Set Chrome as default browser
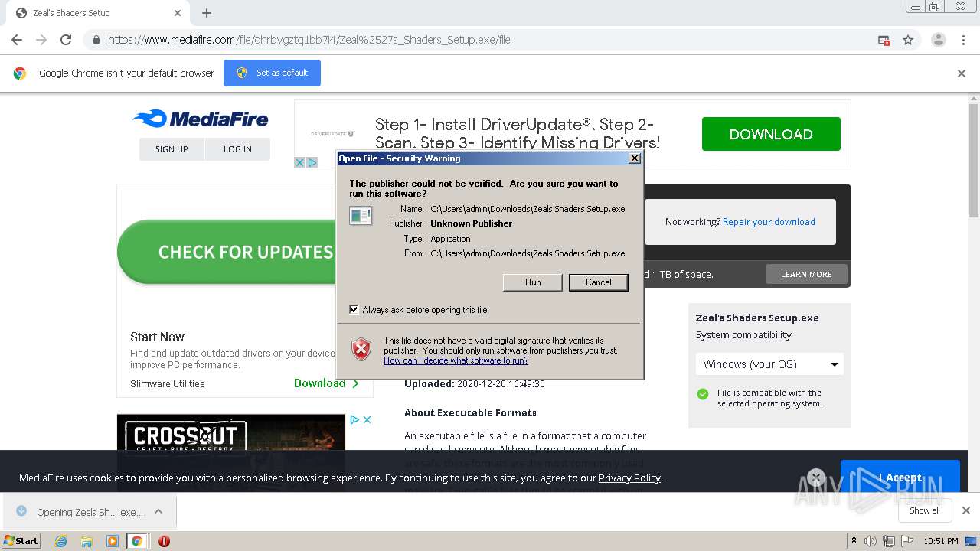This screenshot has width=980, height=551. coord(272,73)
